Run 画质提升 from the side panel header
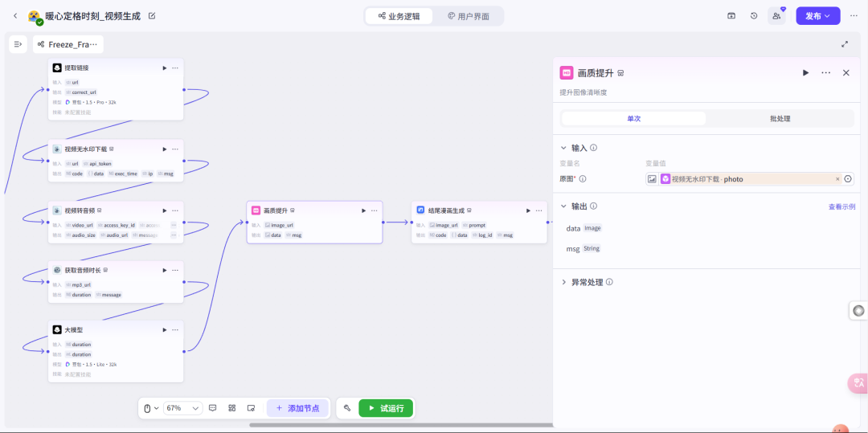The width and height of the screenshot is (868, 433). click(806, 73)
